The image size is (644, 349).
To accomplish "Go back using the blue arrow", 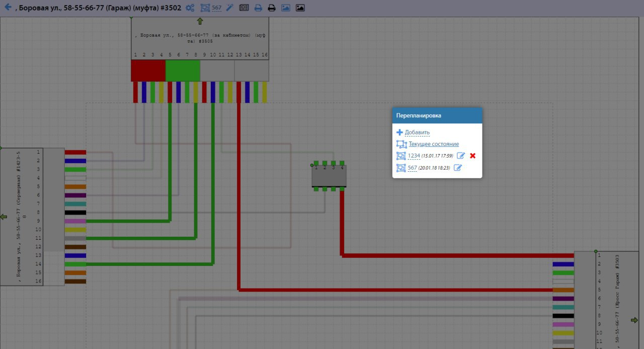I will click(x=8, y=8).
